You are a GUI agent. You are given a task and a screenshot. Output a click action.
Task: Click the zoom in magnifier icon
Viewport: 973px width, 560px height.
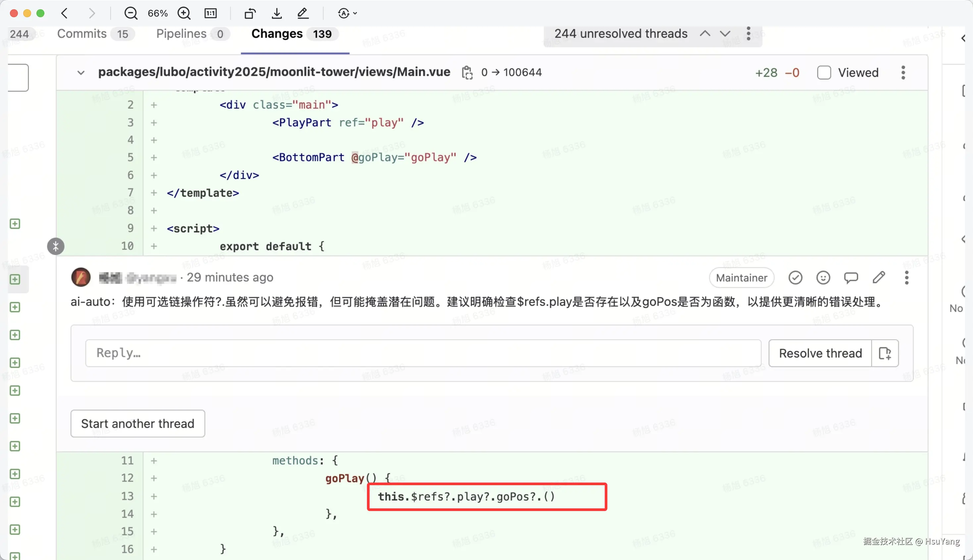(184, 14)
